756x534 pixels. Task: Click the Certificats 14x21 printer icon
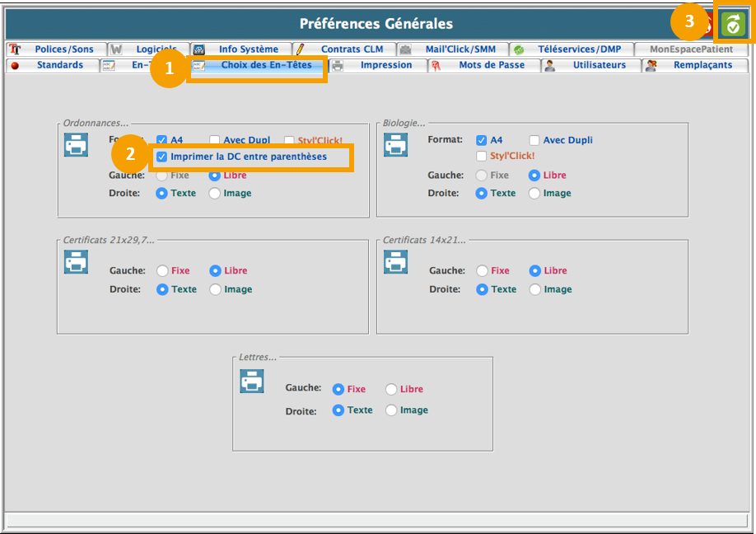pos(395,262)
